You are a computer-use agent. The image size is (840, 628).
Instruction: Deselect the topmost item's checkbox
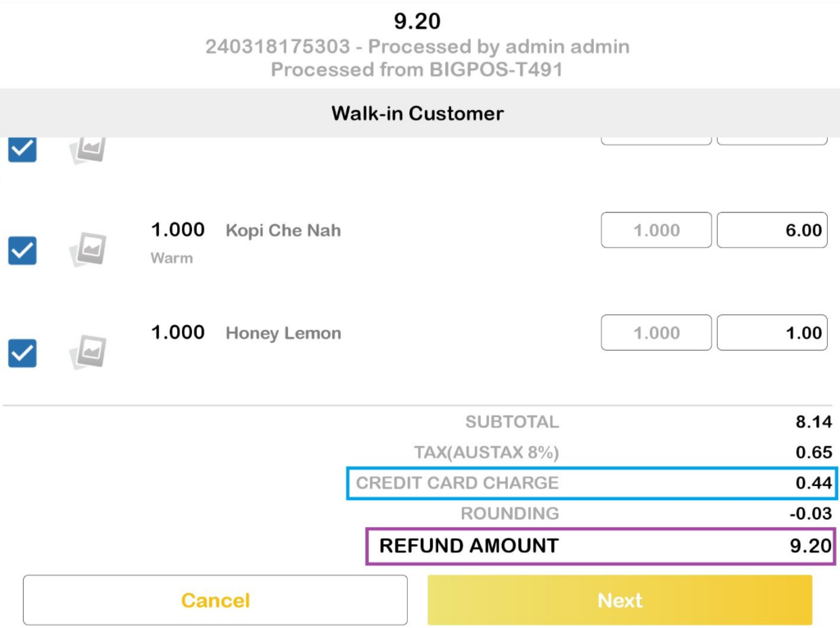tap(21, 149)
